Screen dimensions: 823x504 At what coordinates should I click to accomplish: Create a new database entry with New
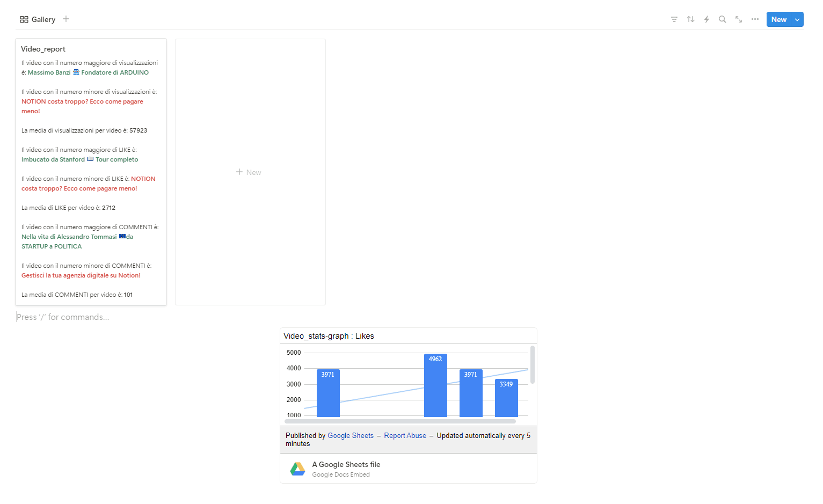(779, 19)
